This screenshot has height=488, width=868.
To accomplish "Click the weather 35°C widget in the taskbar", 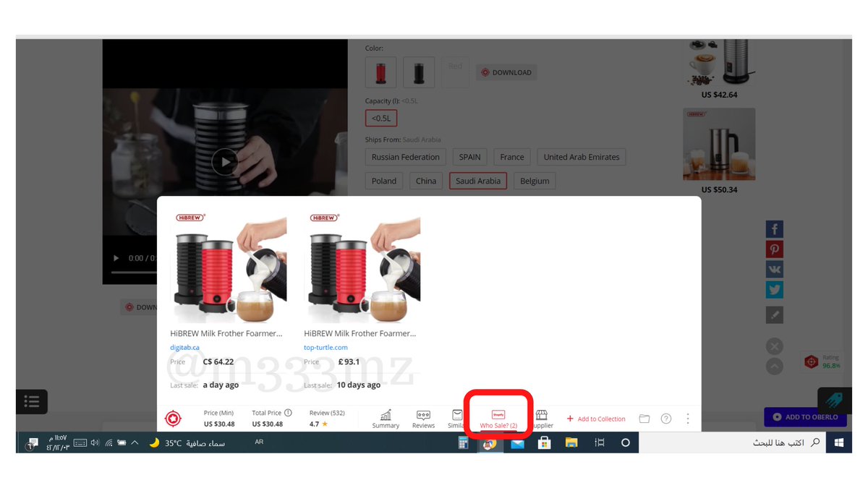I will click(x=187, y=443).
